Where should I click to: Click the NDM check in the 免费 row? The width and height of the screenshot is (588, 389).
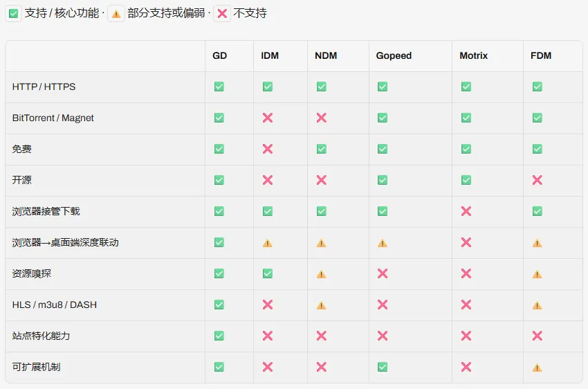click(322, 149)
